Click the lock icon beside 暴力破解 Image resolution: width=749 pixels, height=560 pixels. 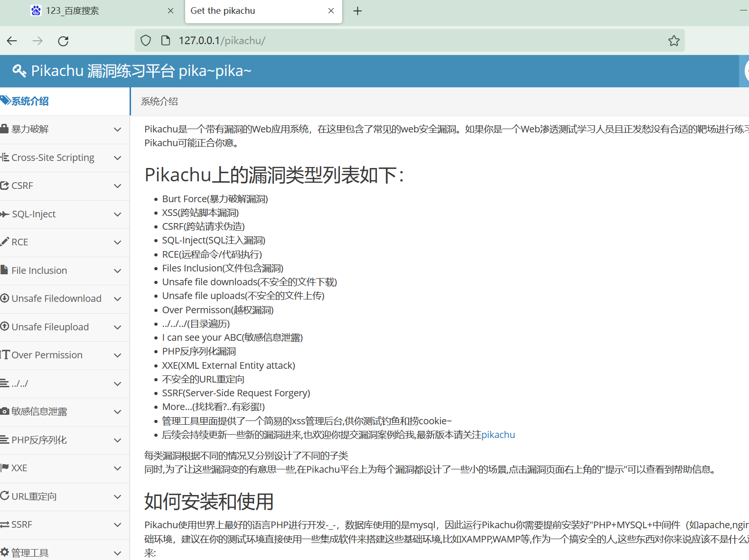point(4,129)
